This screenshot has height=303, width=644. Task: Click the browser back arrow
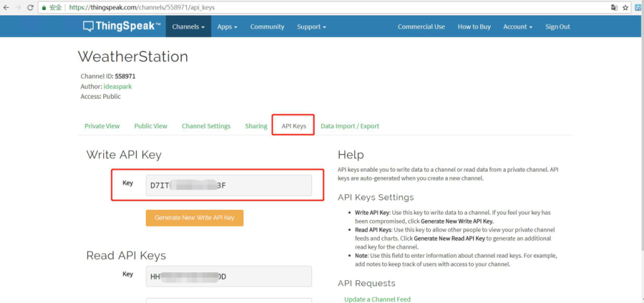pyautogui.click(x=6, y=8)
